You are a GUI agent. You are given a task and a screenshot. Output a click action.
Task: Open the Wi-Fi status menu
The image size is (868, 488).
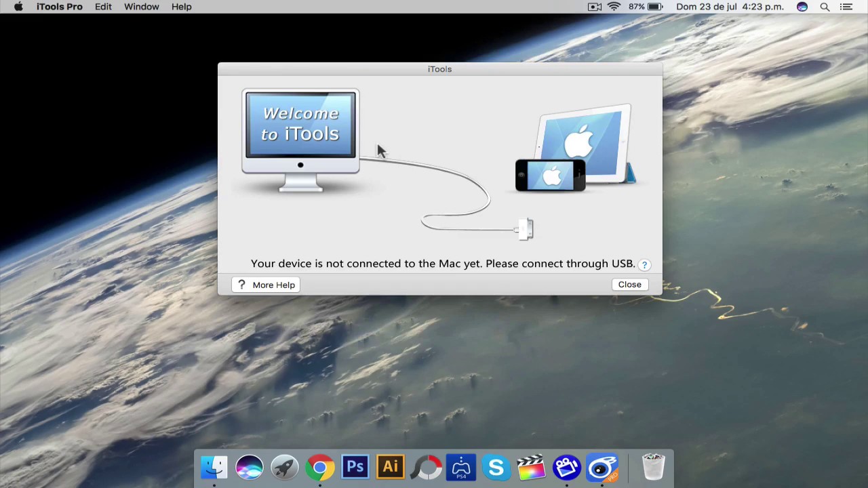[614, 7]
